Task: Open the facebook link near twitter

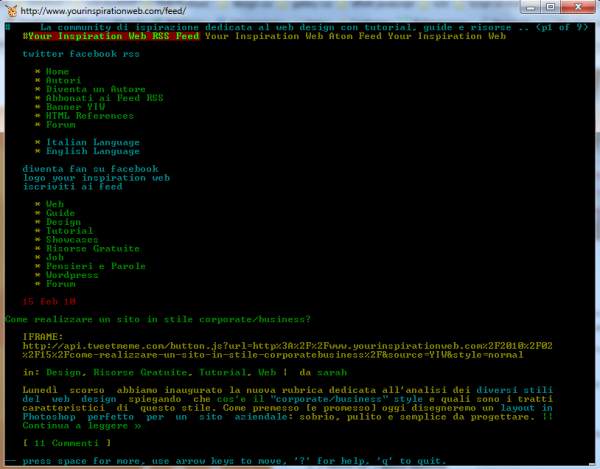Action: pos(93,54)
